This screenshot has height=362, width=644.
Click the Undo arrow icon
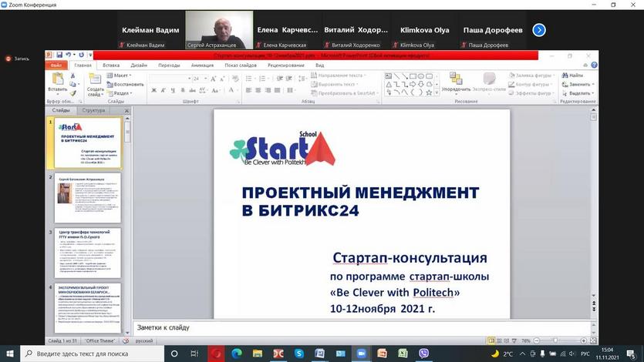(x=68, y=55)
